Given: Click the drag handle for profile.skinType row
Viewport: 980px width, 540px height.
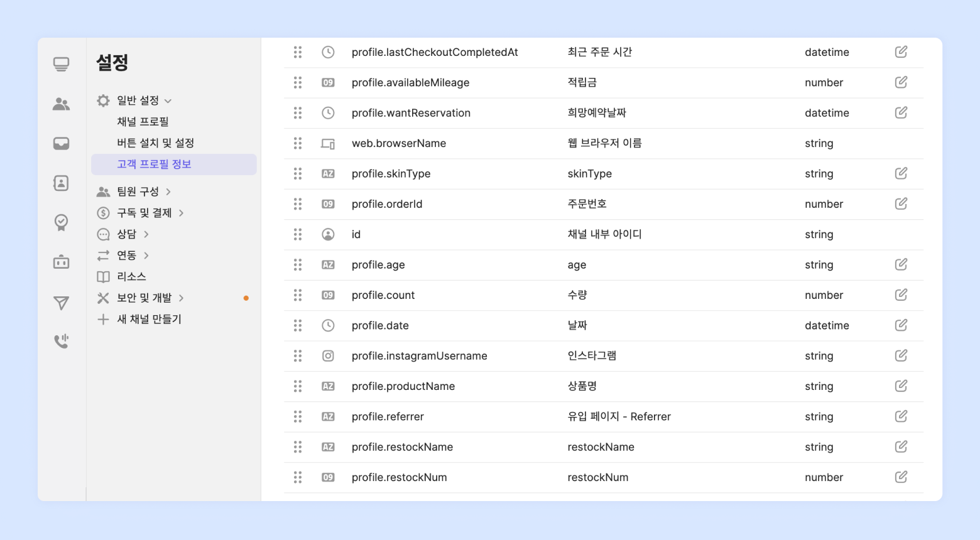Looking at the screenshot, I should click(298, 173).
